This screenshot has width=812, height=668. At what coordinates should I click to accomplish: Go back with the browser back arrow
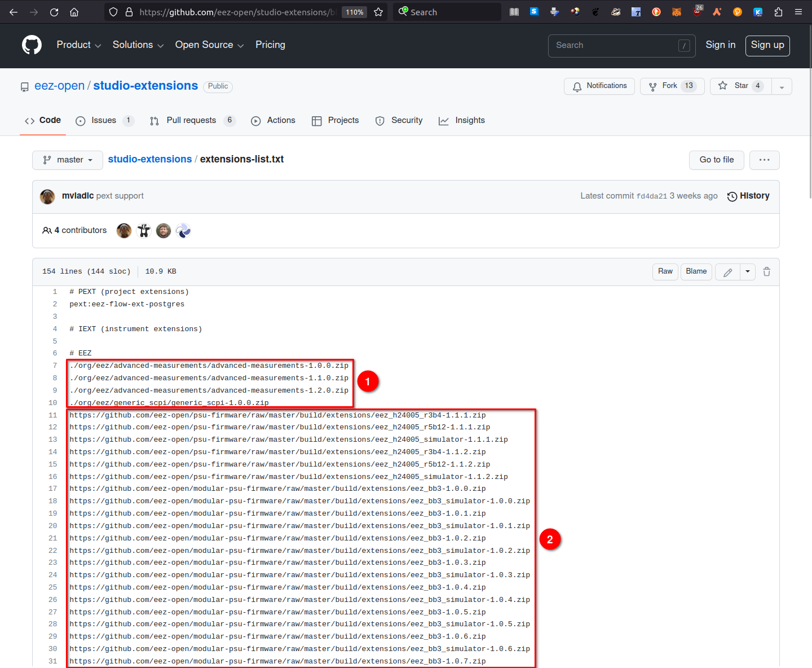(x=14, y=12)
